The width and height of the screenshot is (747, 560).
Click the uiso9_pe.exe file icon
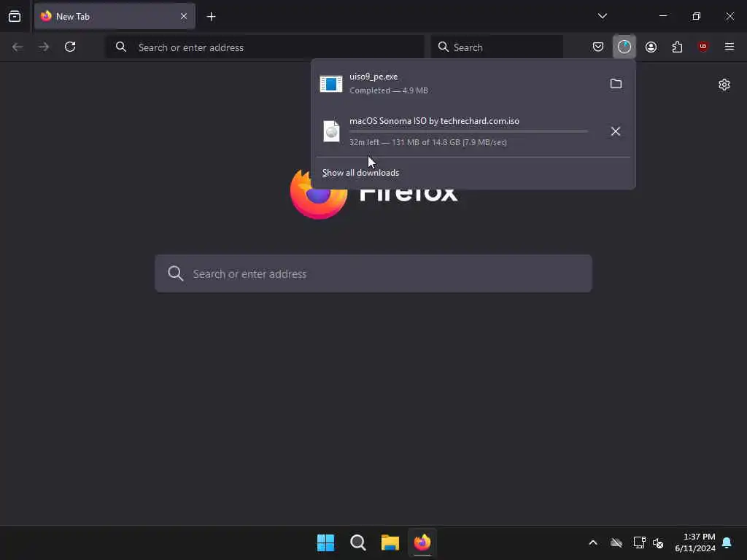(x=331, y=84)
